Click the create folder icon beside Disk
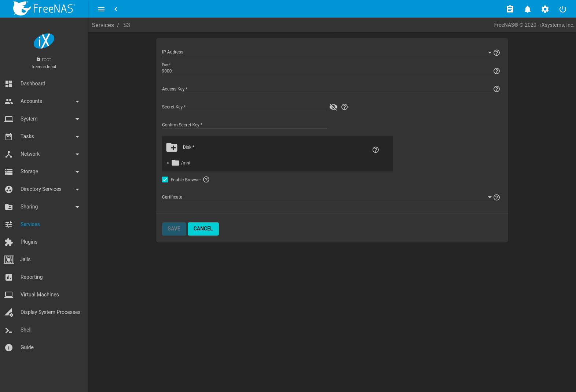Viewport: 576px width, 392px height. click(x=172, y=147)
